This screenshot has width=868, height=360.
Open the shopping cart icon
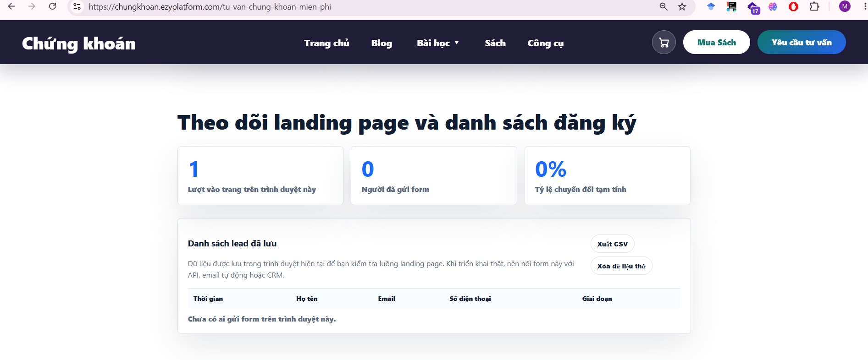tap(664, 42)
